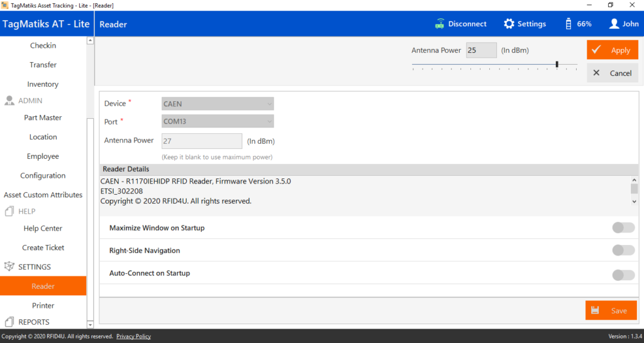This screenshot has height=343, width=644.
Task: Click sidebar scrollbar up arrow
Action: point(91,41)
